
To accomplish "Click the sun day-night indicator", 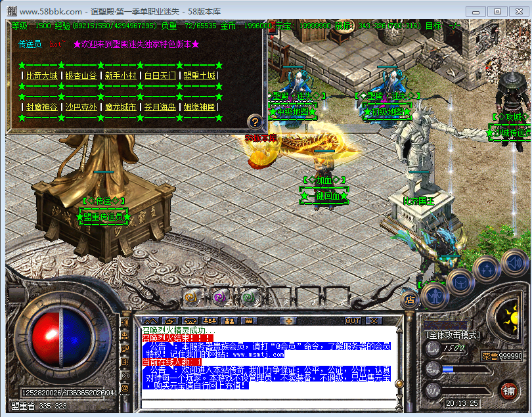I will click(x=511, y=319).
